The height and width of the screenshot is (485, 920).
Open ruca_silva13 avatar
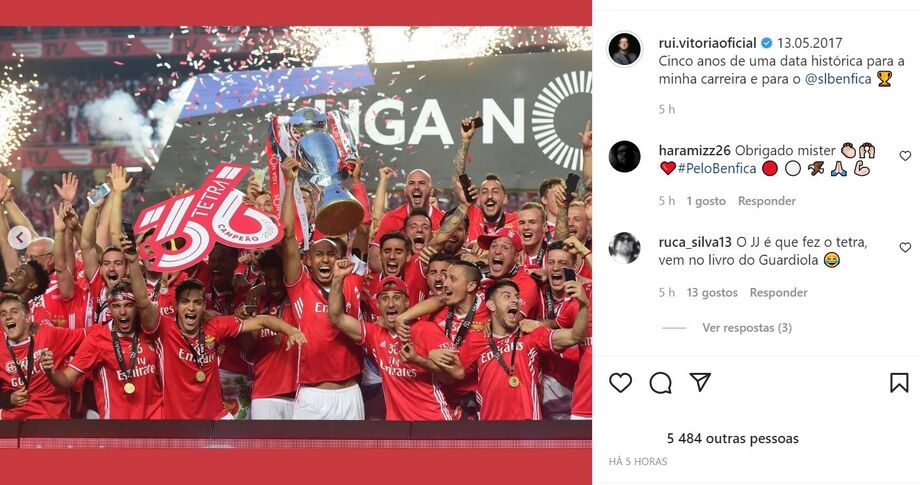point(624,247)
